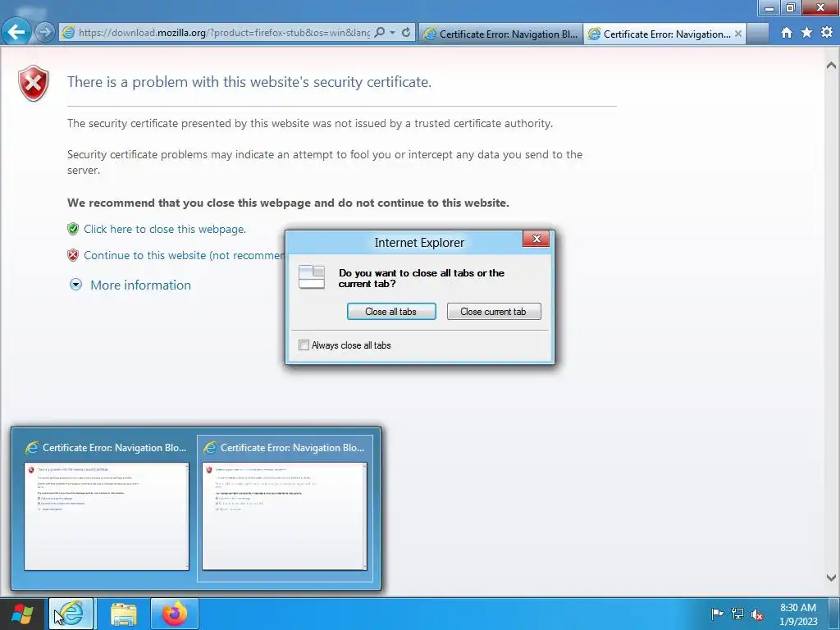The width and height of the screenshot is (840, 630).
Task: Open Favorites star icon
Action: click(x=806, y=33)
